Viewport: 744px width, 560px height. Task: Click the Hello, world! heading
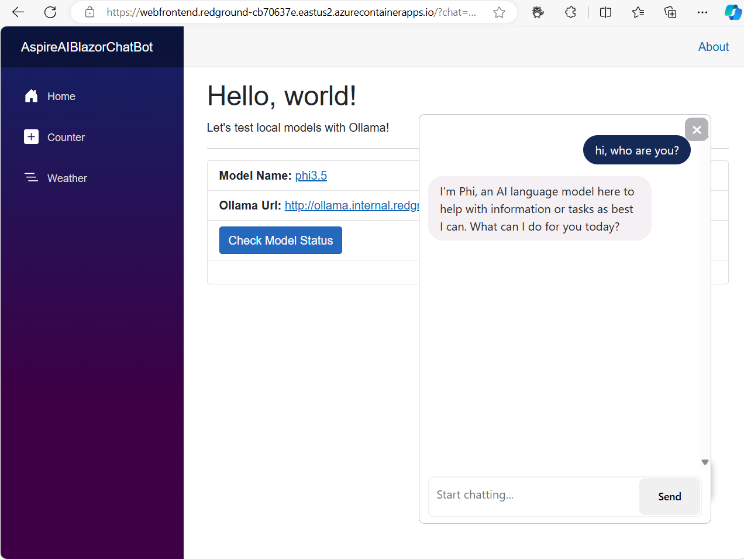(282, 96)
